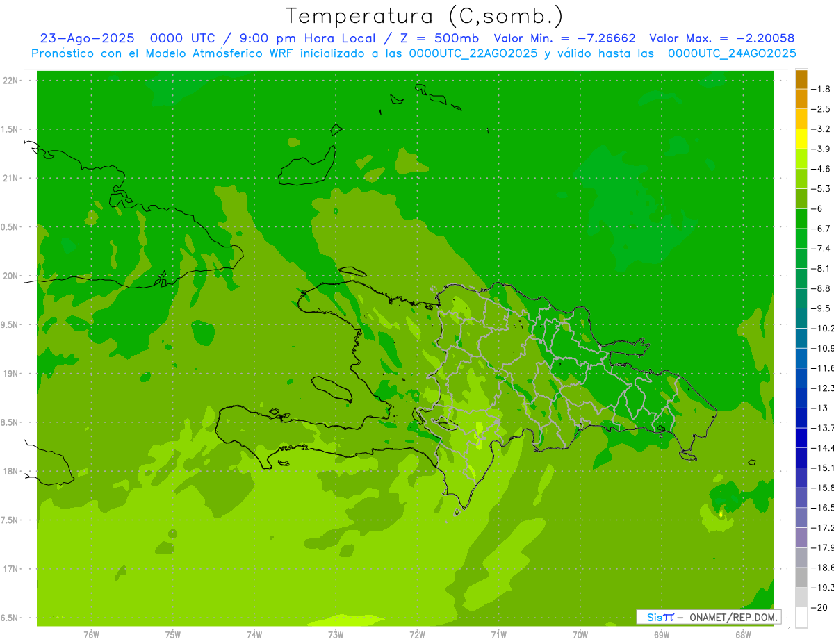The width and height of the screenshot is (834, 644).
Task: Click the green legend swatch between -6 and -6.7
Action: coord(801,219)
